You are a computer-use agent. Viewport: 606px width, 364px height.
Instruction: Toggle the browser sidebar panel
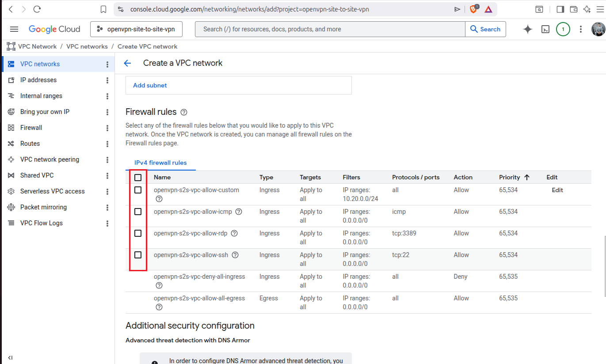(560, 9)
